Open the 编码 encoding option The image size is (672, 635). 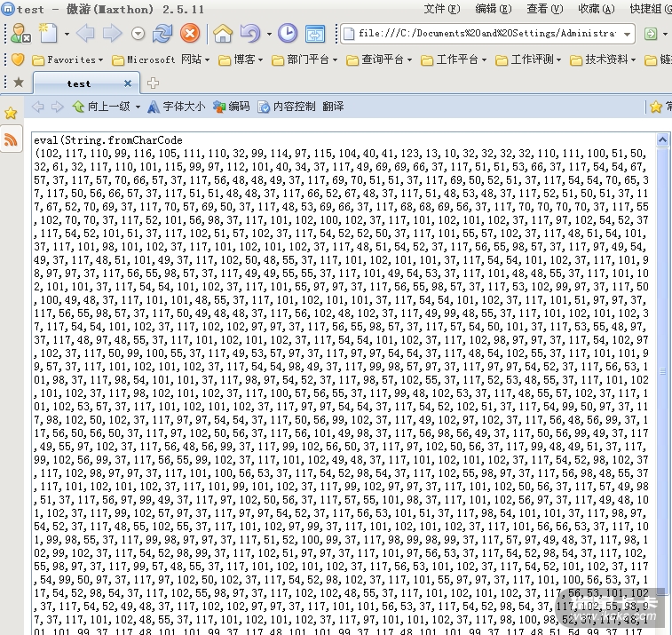click(232, 107)
